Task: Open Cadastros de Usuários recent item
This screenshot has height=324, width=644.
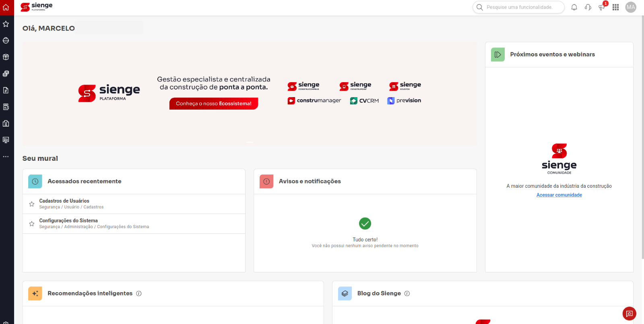Action: pyautogui.click(x=134, y=204)
